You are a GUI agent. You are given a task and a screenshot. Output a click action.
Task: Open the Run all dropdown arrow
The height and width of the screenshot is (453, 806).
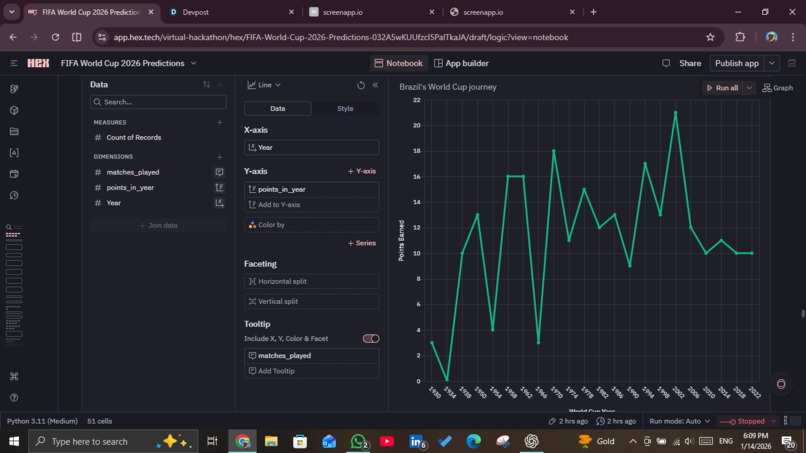pyautogui.click(x=749, y=88)
